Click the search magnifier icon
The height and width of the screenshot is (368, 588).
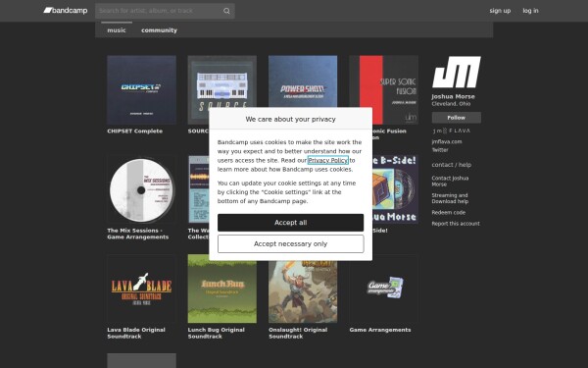click(x=226, y=11)
